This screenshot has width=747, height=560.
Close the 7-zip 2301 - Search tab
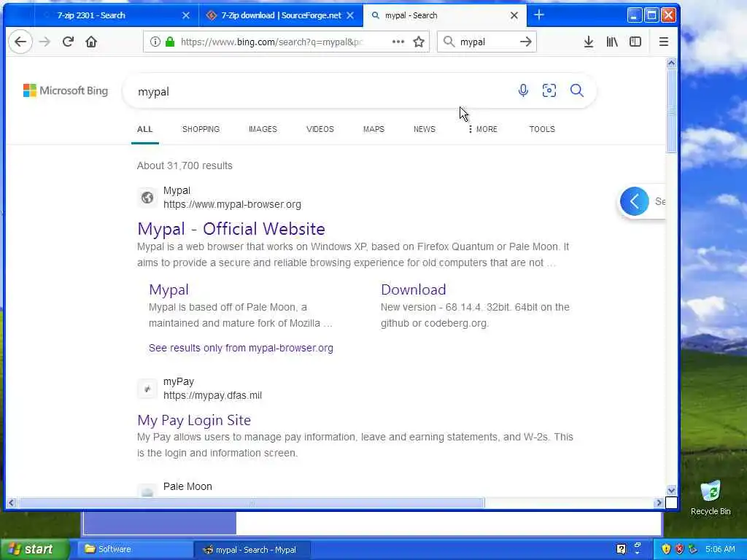pos(186,15)
